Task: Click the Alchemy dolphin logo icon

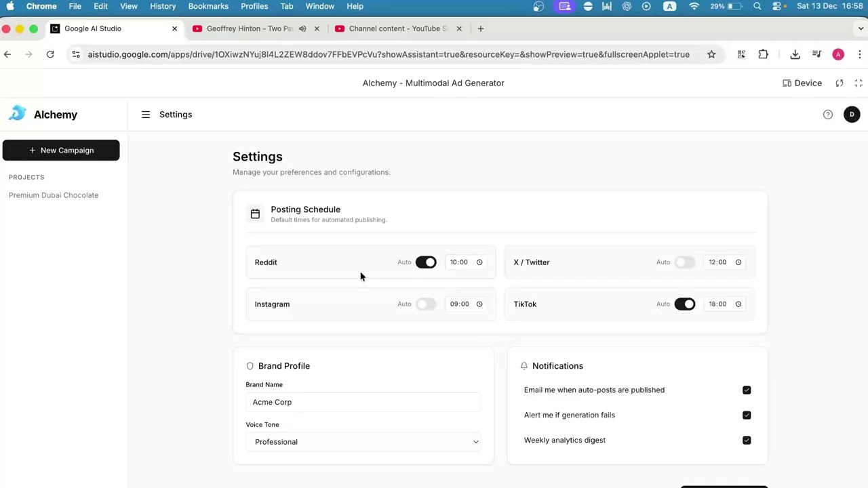Action: [x=18, y=114]
